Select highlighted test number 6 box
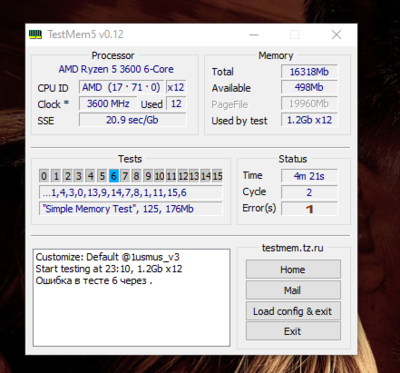400x373 pixels. pos(114,176)
